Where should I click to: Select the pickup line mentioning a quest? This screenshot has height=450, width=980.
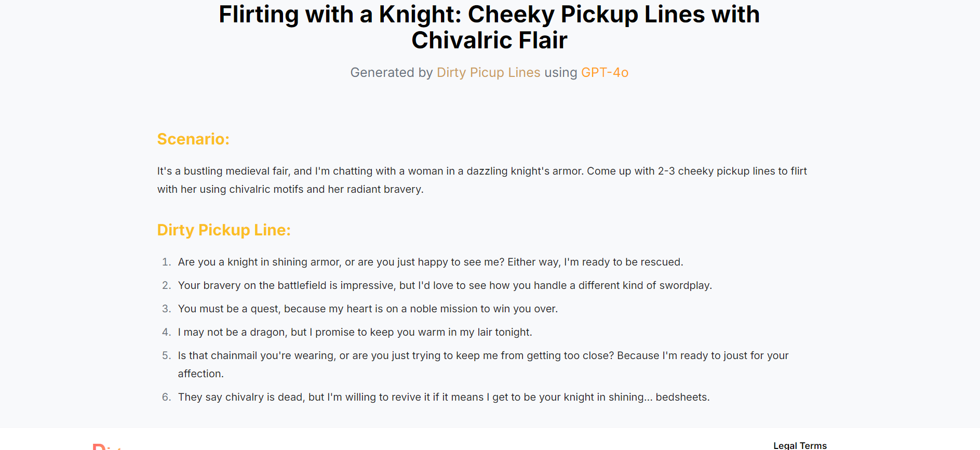click(368, 309)
